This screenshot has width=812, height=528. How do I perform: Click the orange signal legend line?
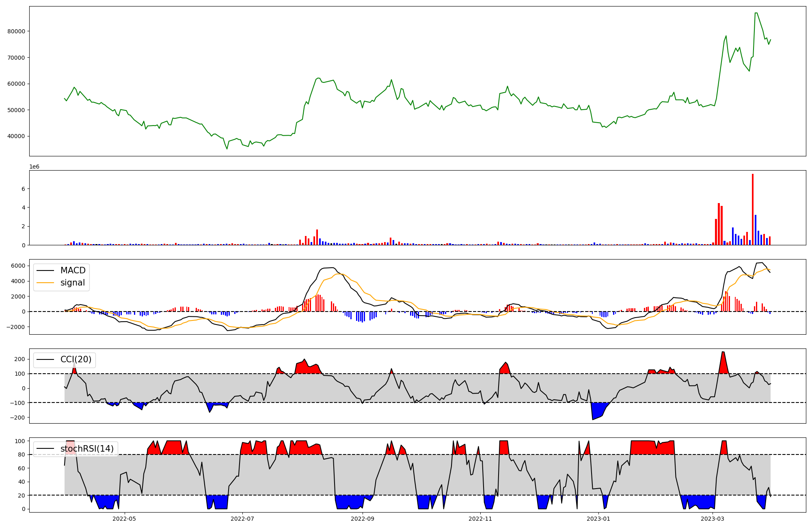tap(45, 283)
